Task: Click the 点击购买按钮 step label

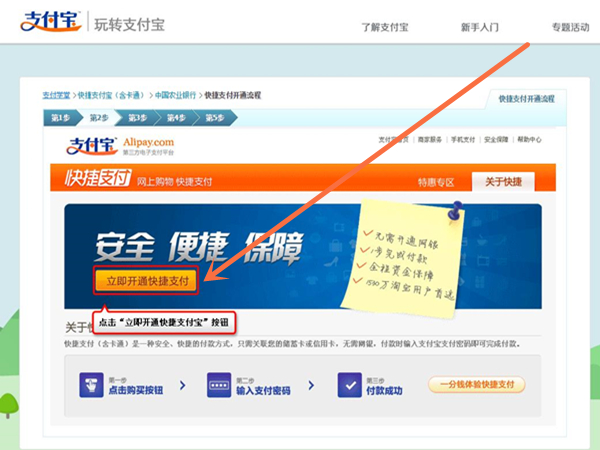Action: pos(136,390)
